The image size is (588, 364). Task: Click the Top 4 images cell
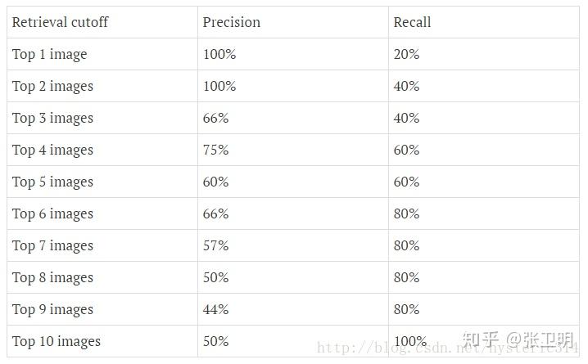(x=52, y=151)
